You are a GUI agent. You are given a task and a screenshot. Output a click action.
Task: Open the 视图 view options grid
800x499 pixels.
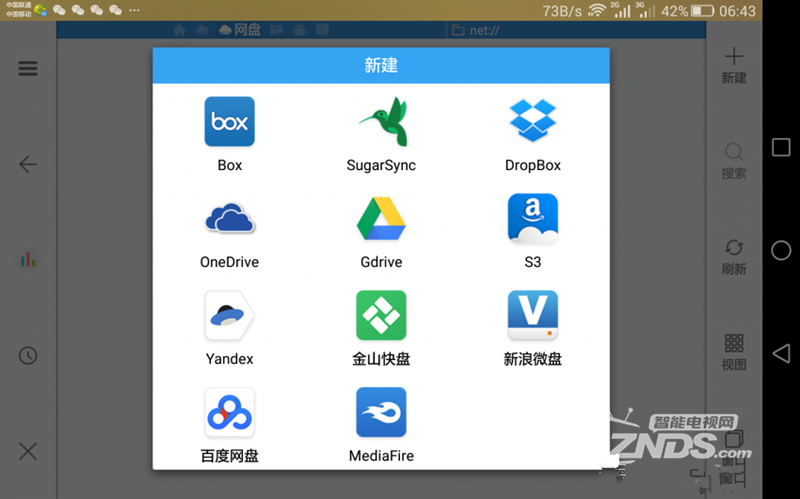pos(733,352)
